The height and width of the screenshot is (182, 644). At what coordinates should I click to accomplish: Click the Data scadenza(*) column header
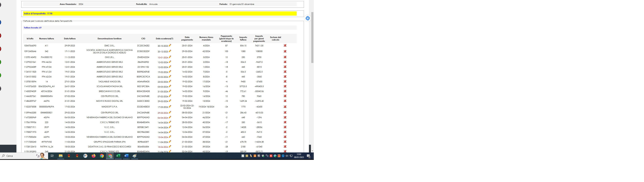[x=164, y=39]
